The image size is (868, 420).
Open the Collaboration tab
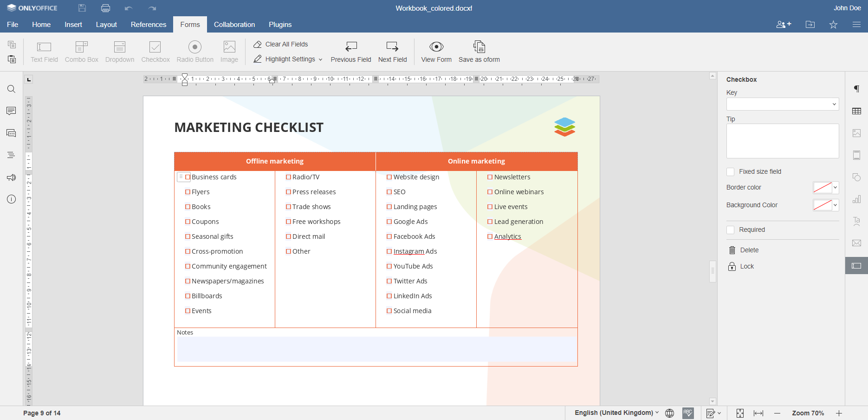point(234,25)
